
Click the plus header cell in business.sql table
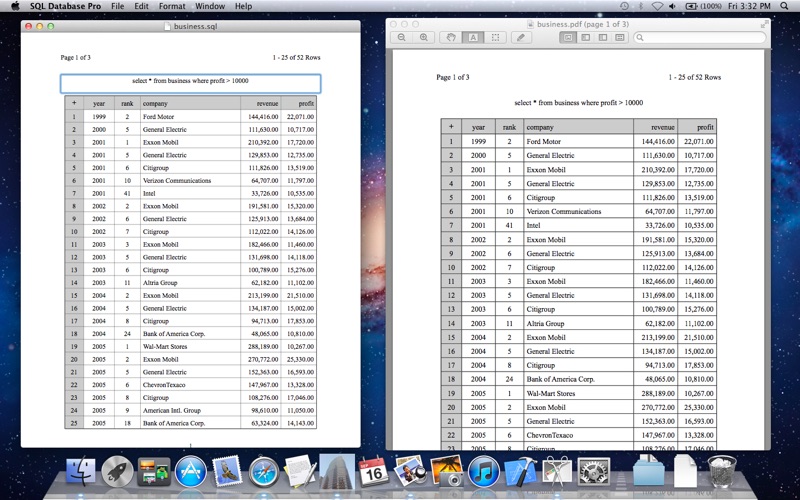click(74, 103)
